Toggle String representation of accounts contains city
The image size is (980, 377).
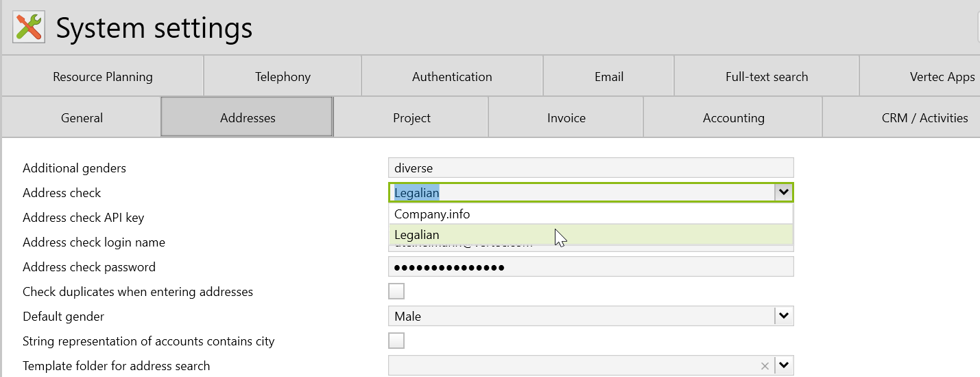pos(396,341)
